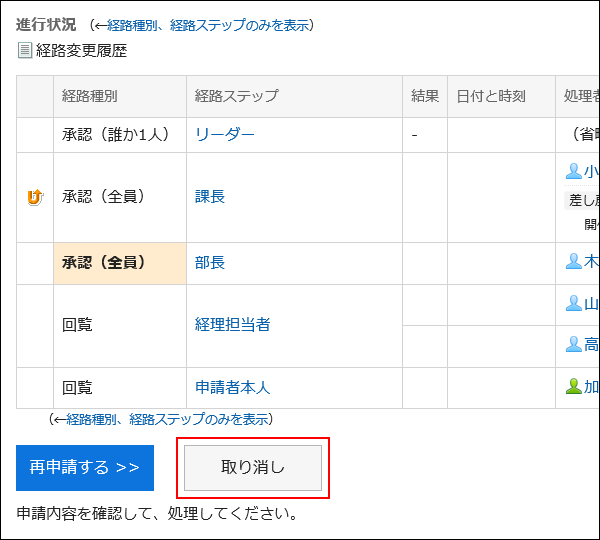Click the 承認（全員） cell in 課長 row
600x540 pixels.
[120, 197]
